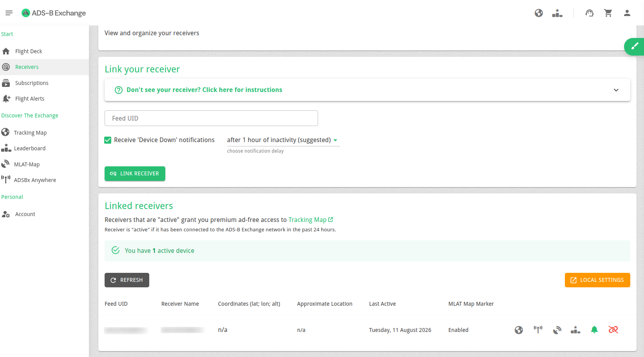This screenshot has width=644, height=357.
Task: Open the notification delay dropdown
Action: click(283, 140)
